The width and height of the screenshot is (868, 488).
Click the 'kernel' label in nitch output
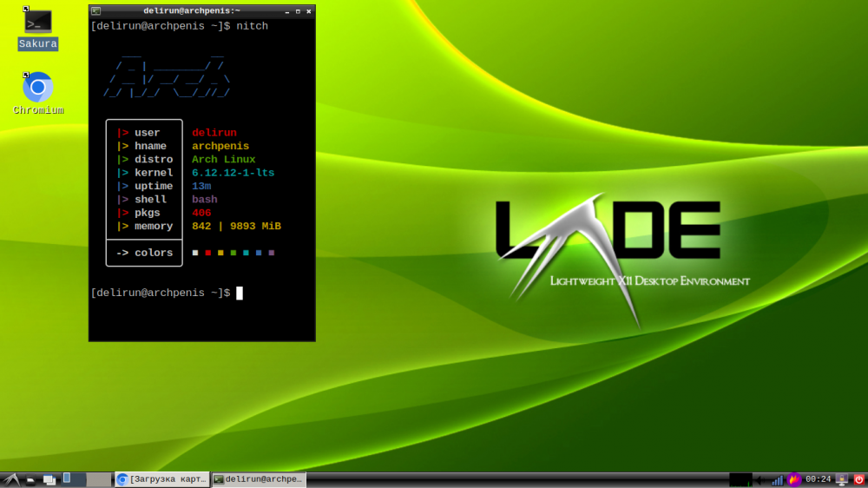point(154,173)
